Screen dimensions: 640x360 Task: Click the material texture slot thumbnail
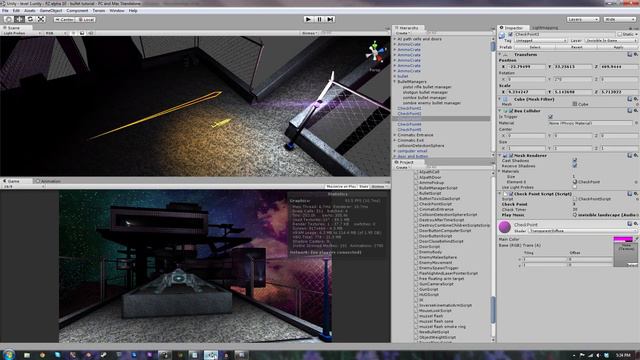coord(625,255)
